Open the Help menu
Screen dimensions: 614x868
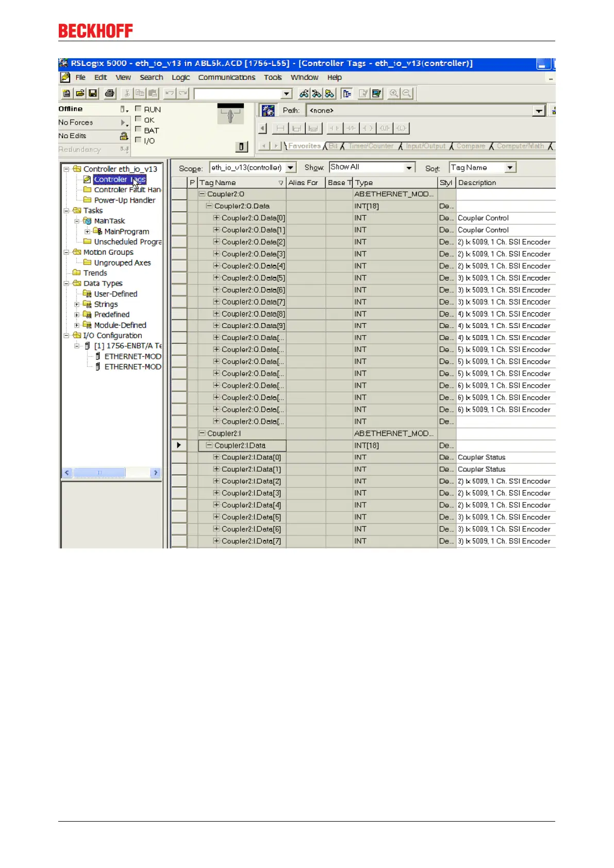[335, 77]
